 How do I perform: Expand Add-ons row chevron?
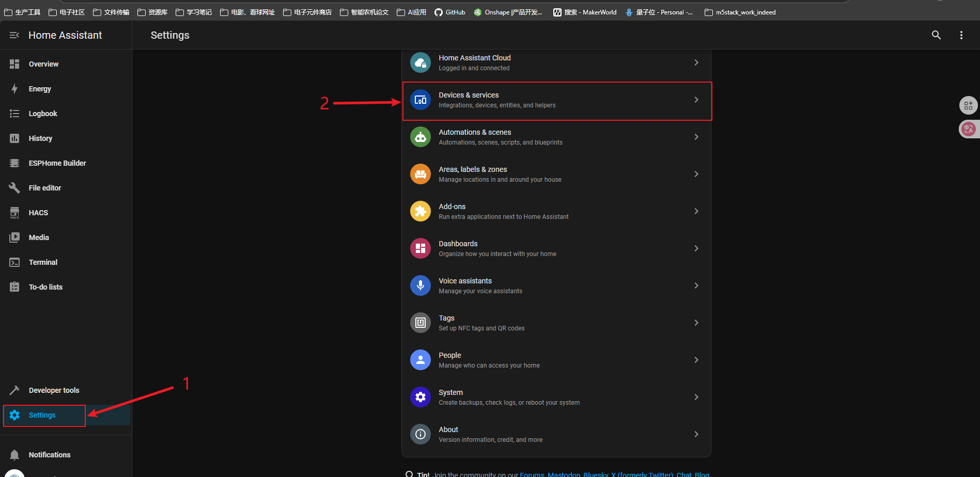click(x=696, y=211)
